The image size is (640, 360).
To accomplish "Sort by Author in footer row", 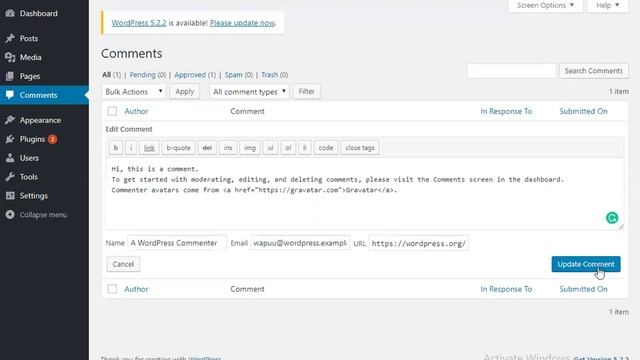I will coord(136,289).
